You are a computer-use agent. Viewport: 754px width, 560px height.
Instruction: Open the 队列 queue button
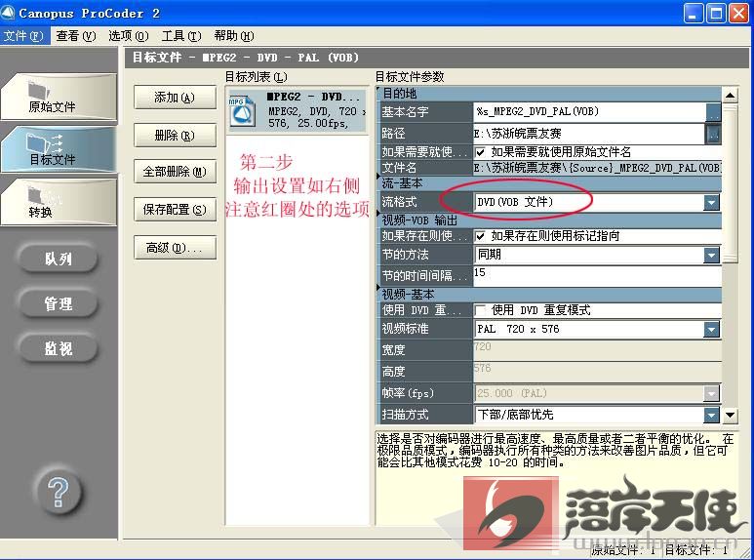59,259
